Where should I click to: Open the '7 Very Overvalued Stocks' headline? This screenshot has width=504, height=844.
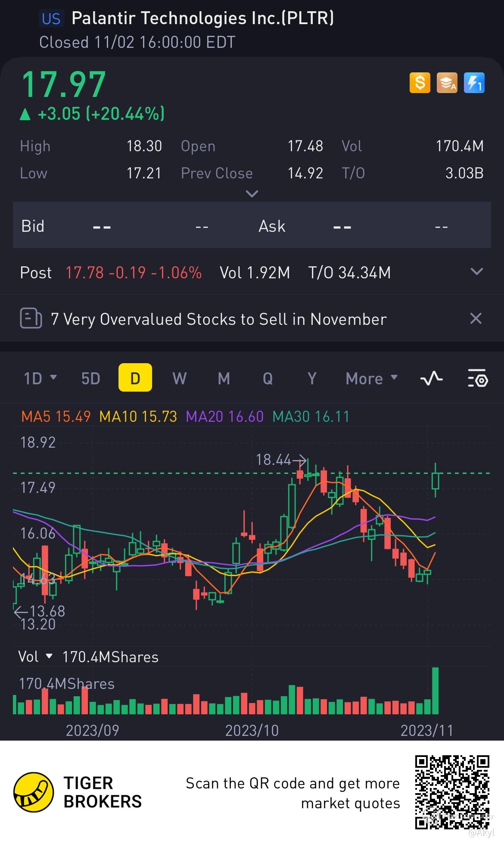[x=218, y=319]
